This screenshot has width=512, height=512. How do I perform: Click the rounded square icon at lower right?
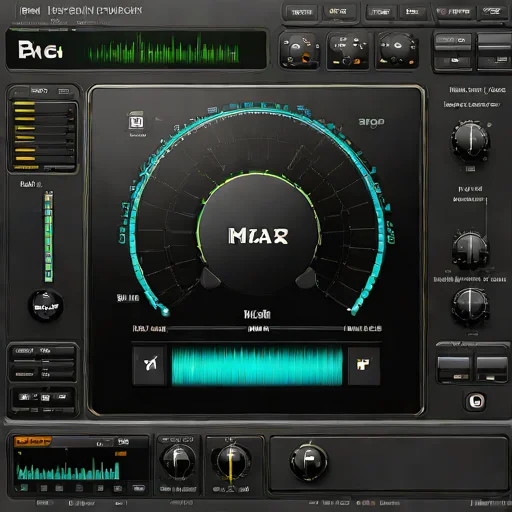476,401
